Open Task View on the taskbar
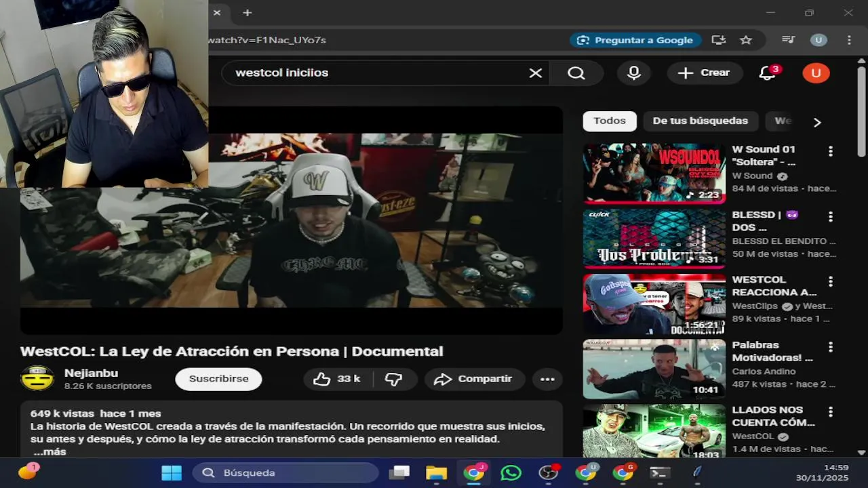868x488 pixels. [x=400, y=472]
